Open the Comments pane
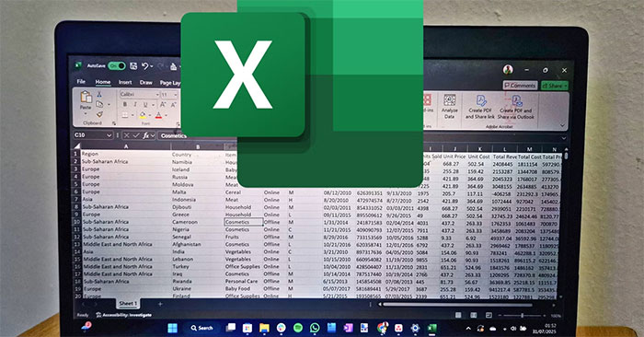644x337 pixels. tap(520, 85)
